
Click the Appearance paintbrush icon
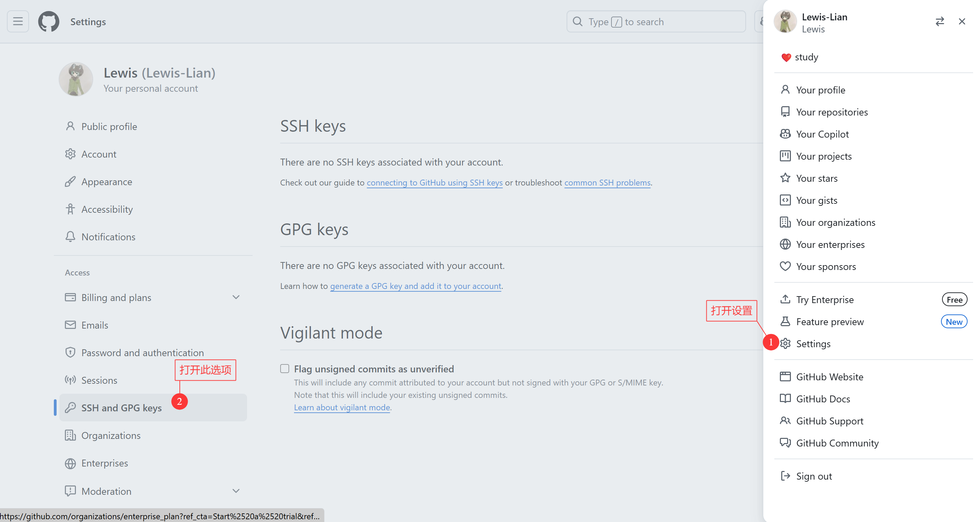tap(70, 182)
